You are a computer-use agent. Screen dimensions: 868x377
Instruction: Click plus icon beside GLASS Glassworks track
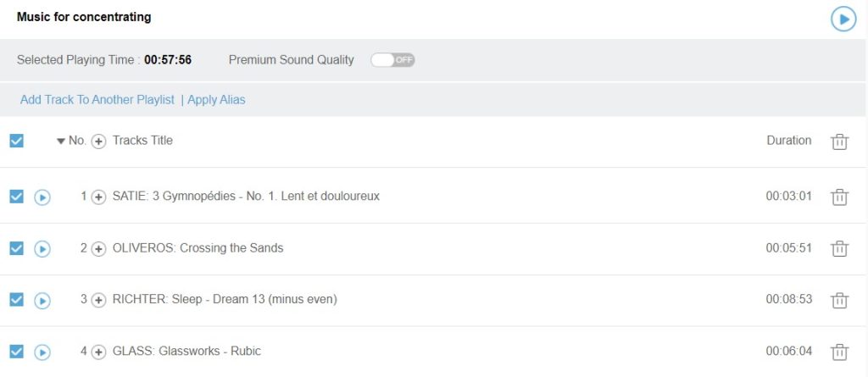[98, 352]
